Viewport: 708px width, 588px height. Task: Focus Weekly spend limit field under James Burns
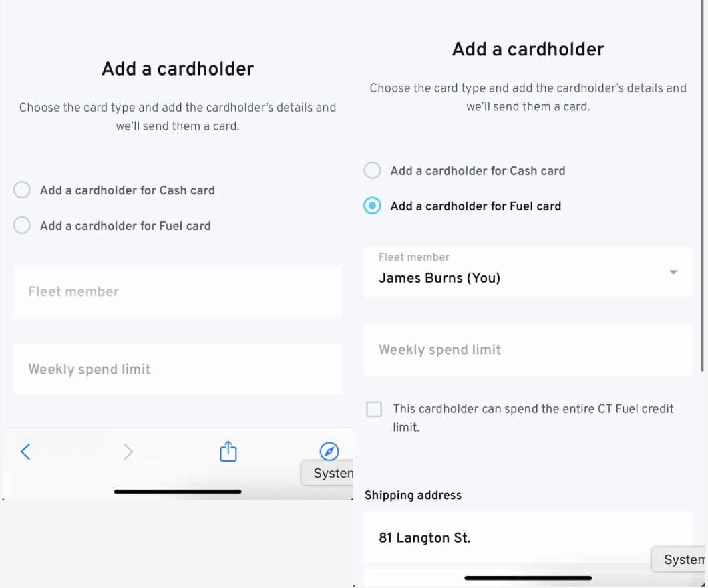(528, 349)
